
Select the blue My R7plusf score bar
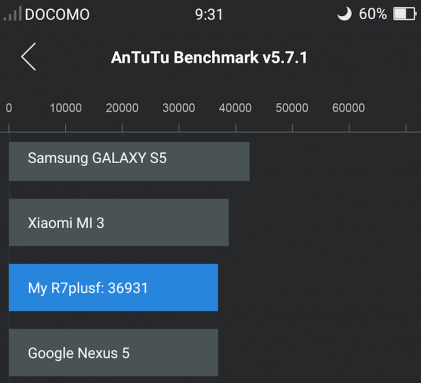pyautogui.click(x=113, y=288)
